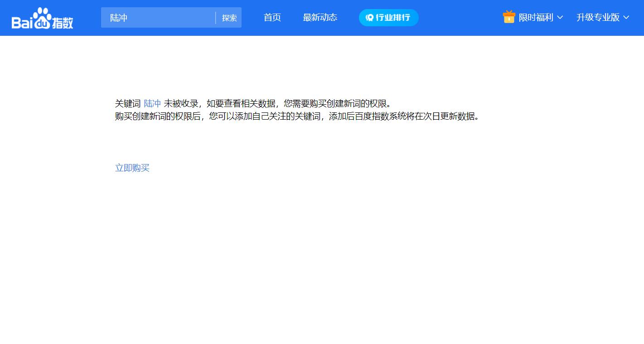Image resolution: width=644 pixels, height=344 pixels.
Task: Click the gift box icon beside 限时福利
Action: coord(508,17)
